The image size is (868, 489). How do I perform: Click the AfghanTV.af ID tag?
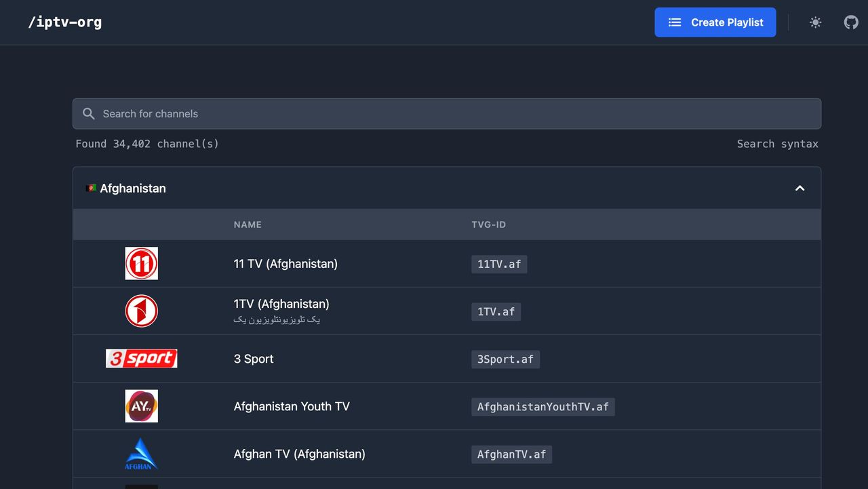511,454
